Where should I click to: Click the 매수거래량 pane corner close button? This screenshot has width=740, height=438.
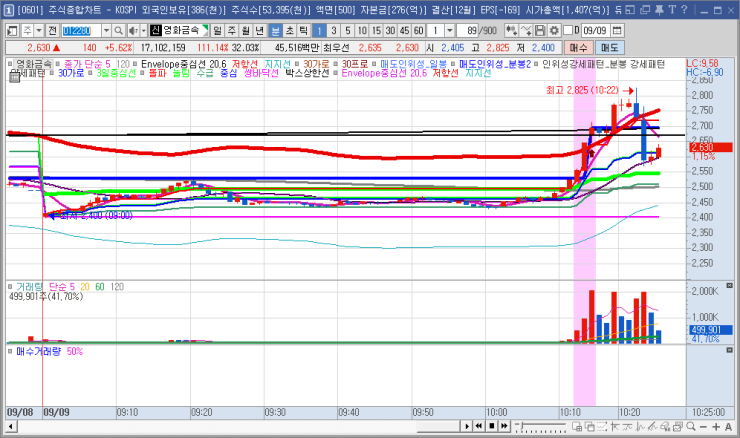click(729, 350)
